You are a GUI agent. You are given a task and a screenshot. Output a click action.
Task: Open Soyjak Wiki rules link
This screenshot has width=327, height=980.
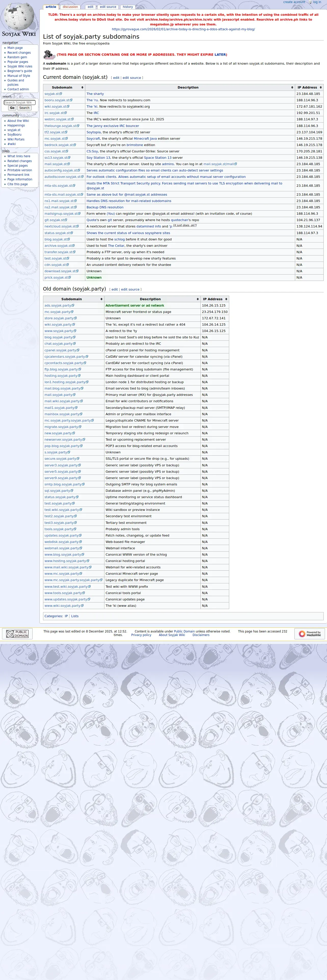(20, 66)
